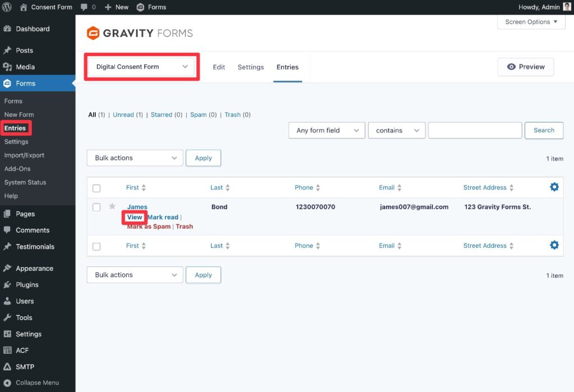Open Import/Export in the Forms submenu
The width and height of the screenshot is (574, 392).
(24, 155)
